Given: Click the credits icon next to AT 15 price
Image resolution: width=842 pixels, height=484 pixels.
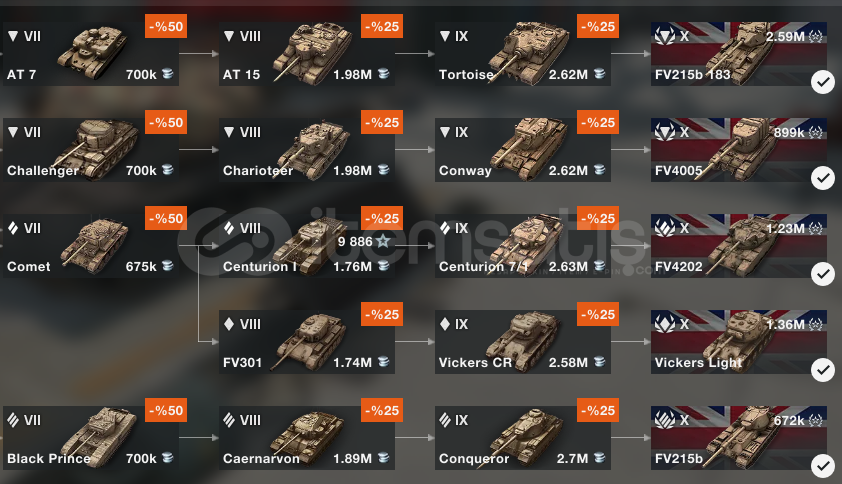Looking at the screenshot, I should [x=383, y=74].
